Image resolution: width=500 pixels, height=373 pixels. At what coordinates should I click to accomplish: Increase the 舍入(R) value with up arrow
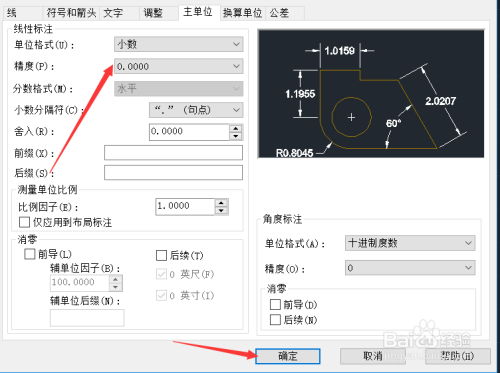tap(236, 129)
